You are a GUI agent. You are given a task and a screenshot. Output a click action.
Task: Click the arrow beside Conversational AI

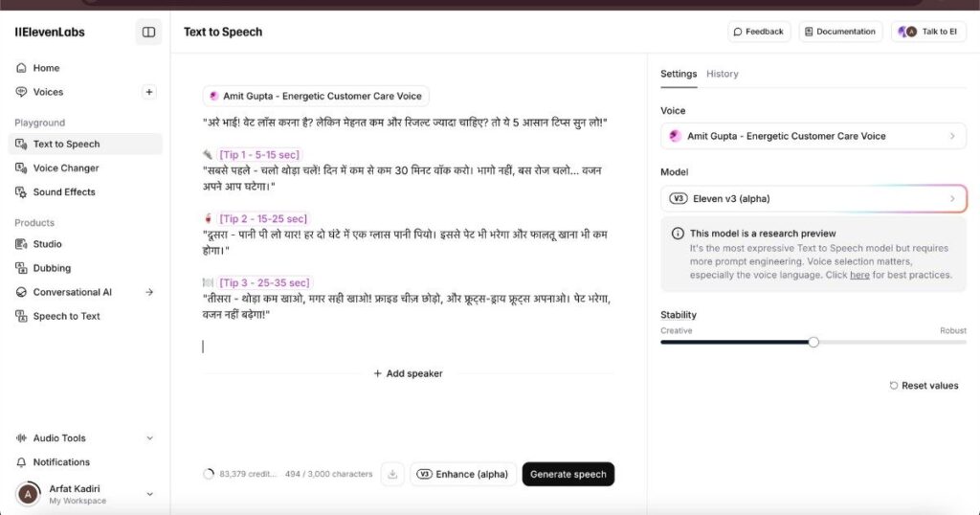tap(149, 292)
